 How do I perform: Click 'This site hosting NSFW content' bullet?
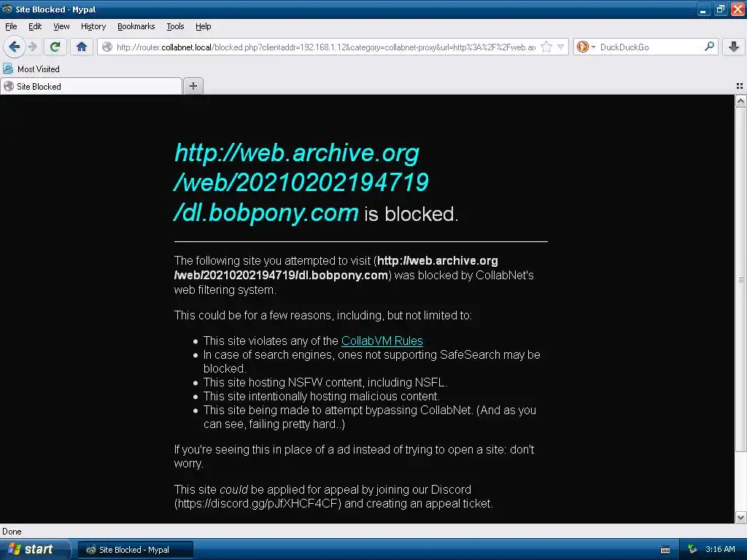[x=325, y=382]
